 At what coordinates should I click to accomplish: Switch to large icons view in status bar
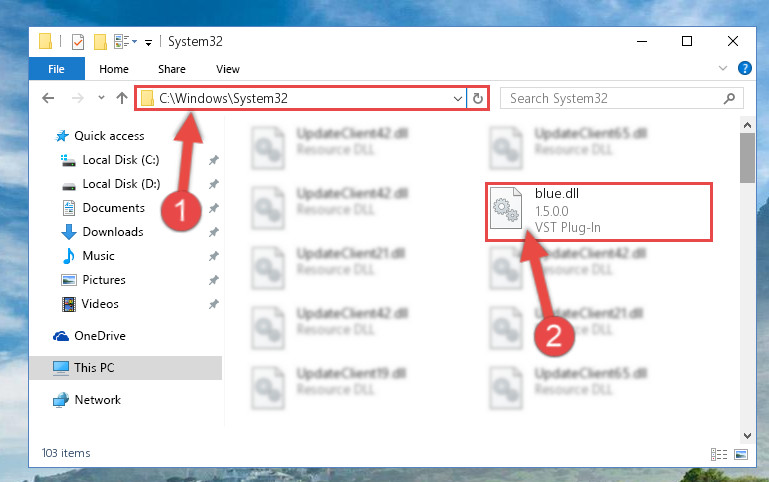(741, 454)
